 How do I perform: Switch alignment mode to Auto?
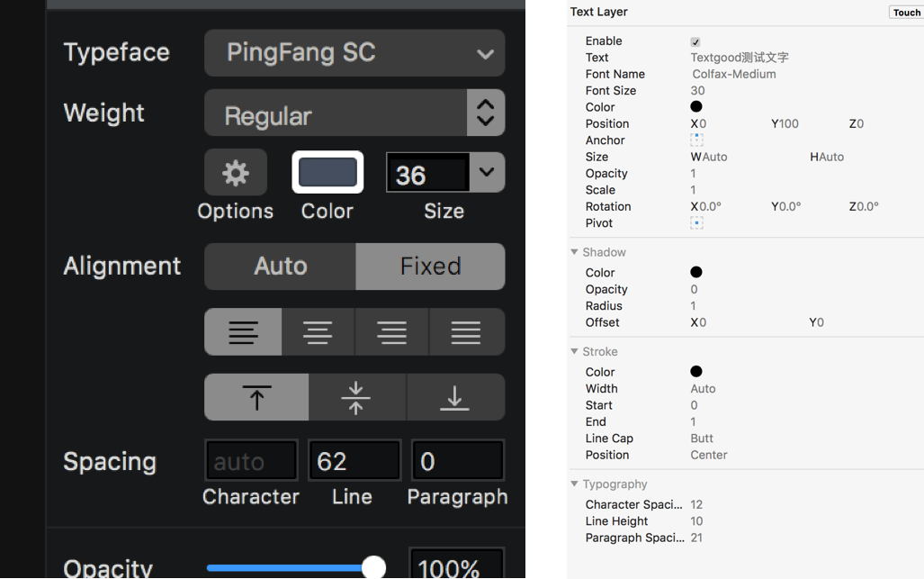coord(280,267)
